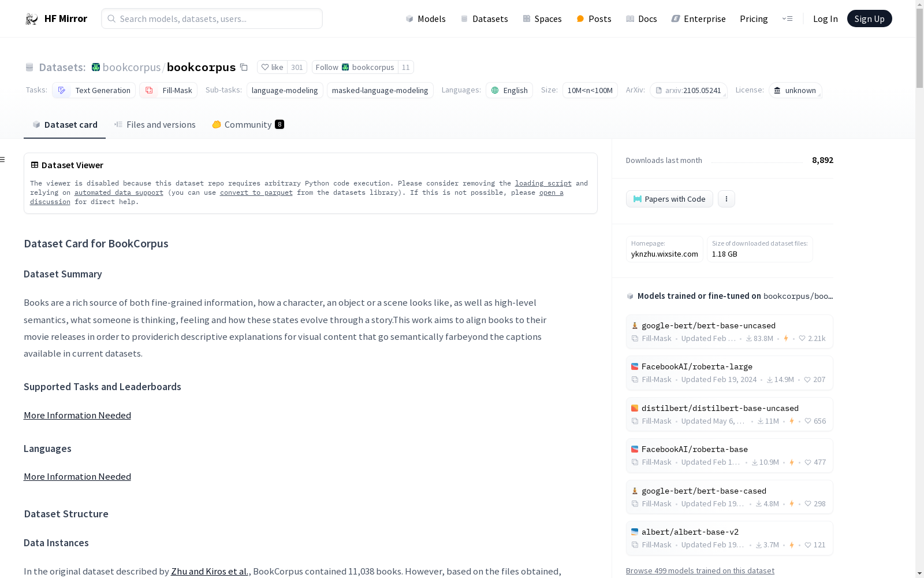Click the Spaces navigation label
Viewport: 924px width, 578px height.
pos(548,18)
